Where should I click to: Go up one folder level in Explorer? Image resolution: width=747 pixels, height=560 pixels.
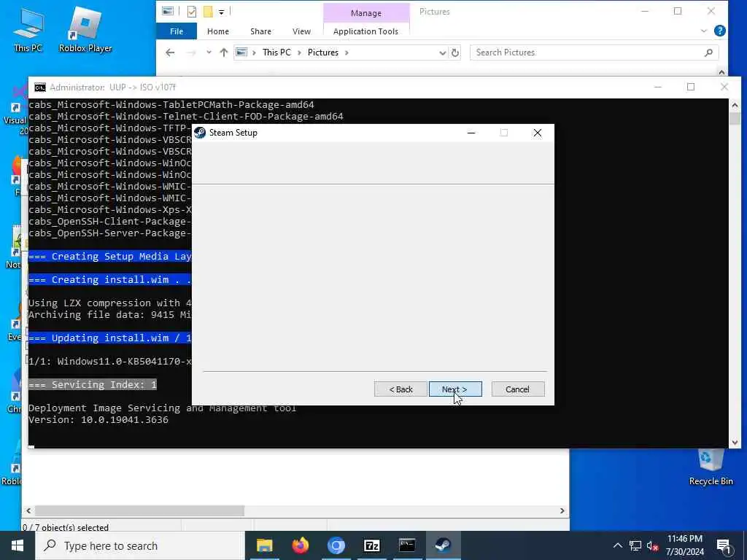tap(223, 52)
